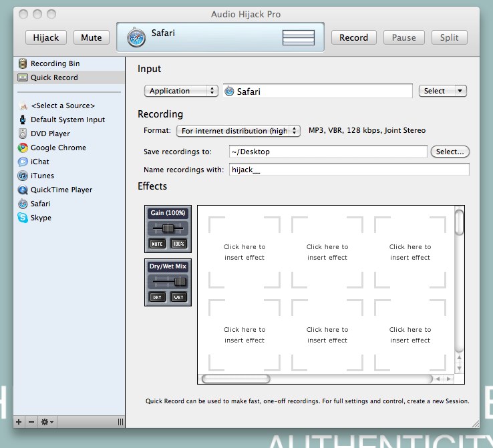The width and height of the screenshot is (493, 448).
Task: Click the audio level meter in header
Action: point(299,37)
